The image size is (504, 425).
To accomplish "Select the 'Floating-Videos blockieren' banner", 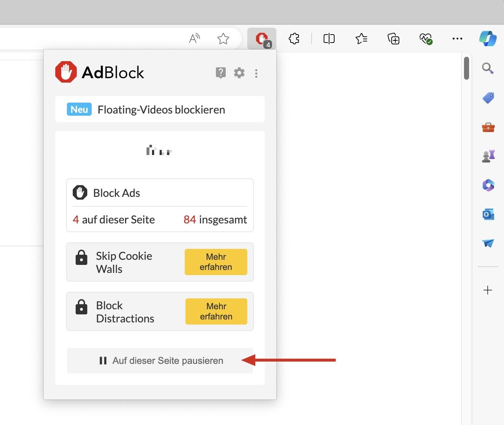I will (160, 110).
